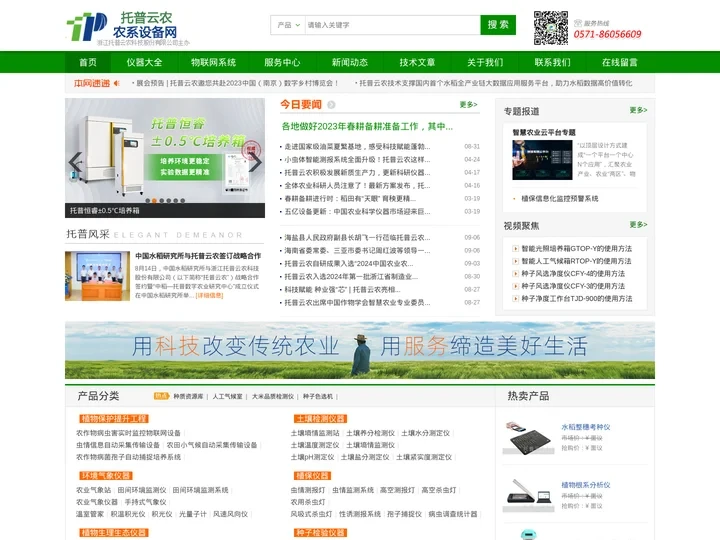Select the last carousel indicator dot
The width and height of the screenshot is (720, 540).
point(183,201)
